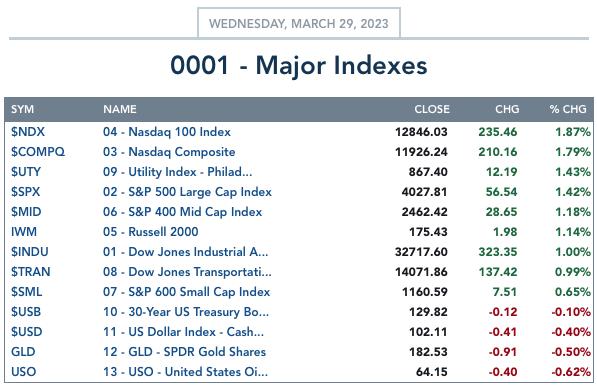Sort table by SYM column header

[x=22, y=109]
